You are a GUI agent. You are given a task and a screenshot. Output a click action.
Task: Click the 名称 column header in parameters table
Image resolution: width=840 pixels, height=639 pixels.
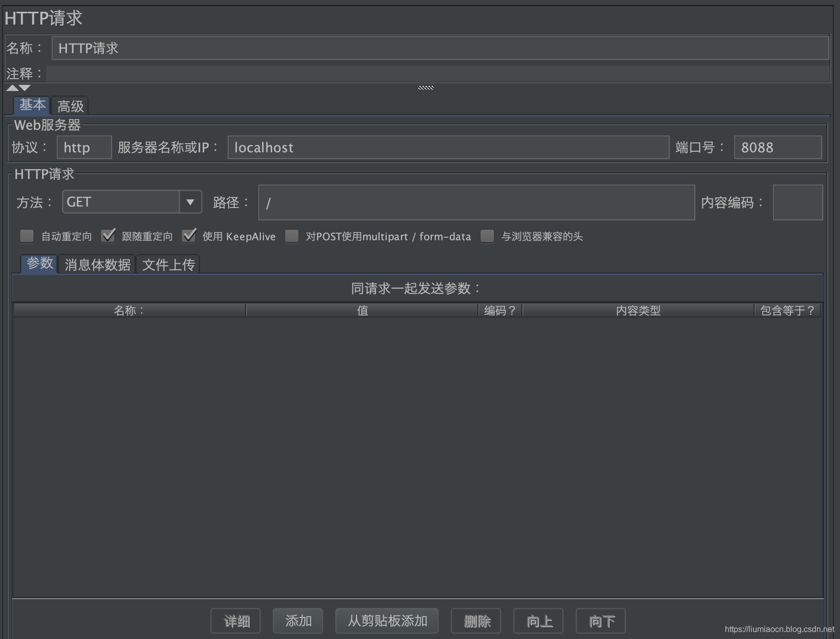tap(129, 310)
